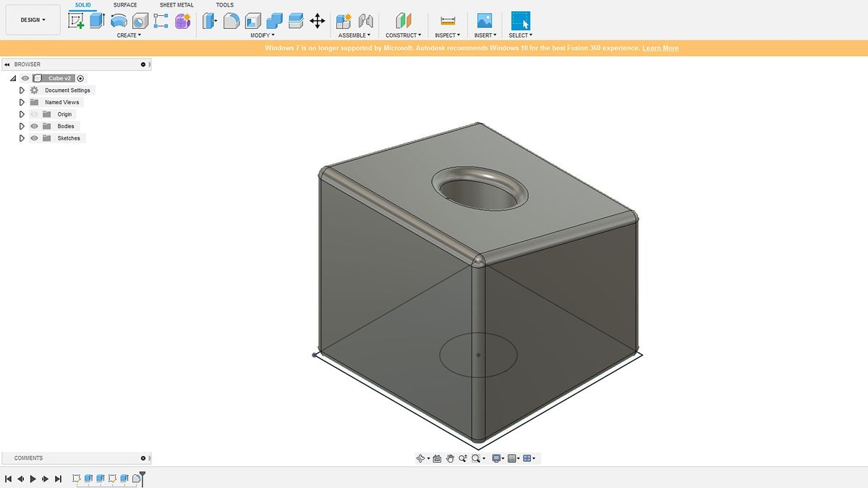Open the Display Settings dropdown
The height and width of the screenshot is (488, 868).
(496, 458)
